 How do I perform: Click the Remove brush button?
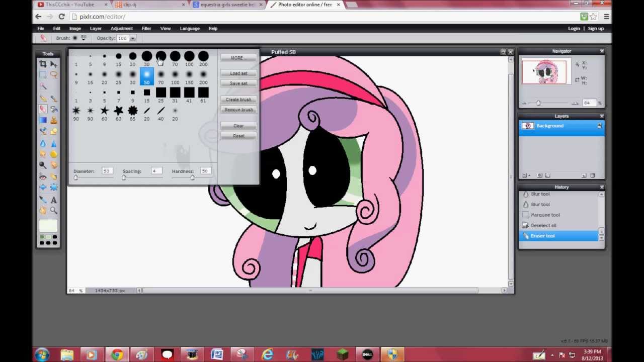tap(238, 110)
